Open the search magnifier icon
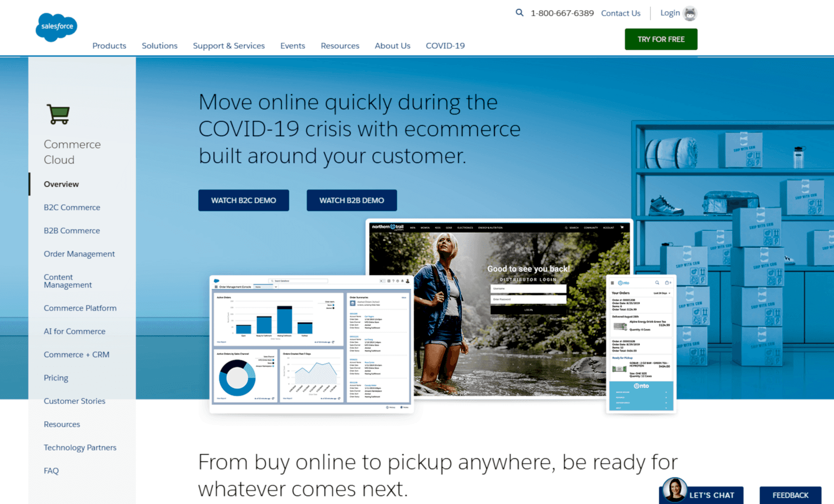Image resolution: width=834 pixels, height=504 pixels. (x=520, y=12)
